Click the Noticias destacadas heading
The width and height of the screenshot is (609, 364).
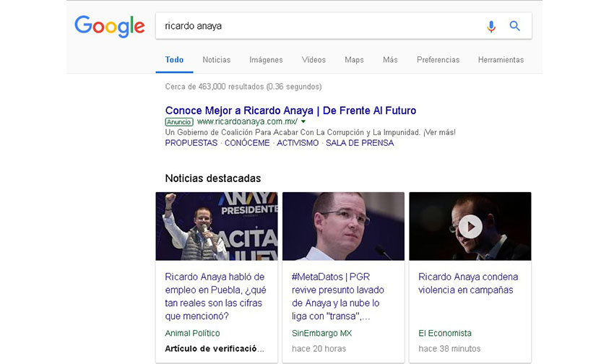pyautogui.click(x=213, y=178)
